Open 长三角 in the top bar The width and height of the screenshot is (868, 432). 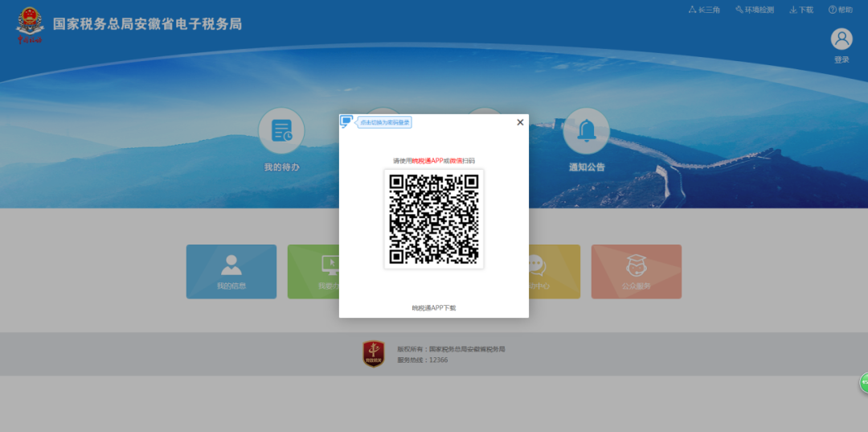pyautogui.click(x=704, y=10)
